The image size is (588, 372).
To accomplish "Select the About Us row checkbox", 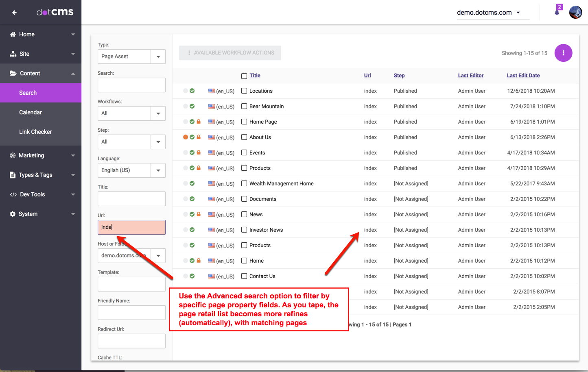I will 244,137.
